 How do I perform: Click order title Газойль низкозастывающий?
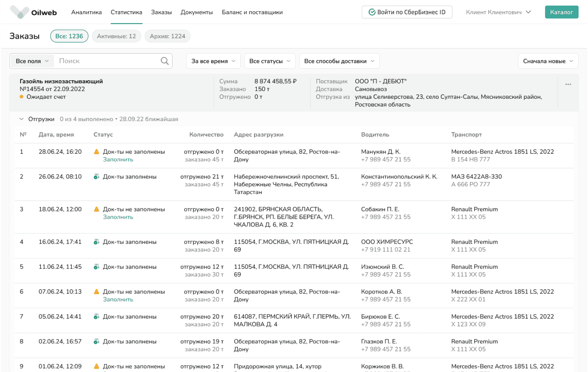(x=61, y=81)
